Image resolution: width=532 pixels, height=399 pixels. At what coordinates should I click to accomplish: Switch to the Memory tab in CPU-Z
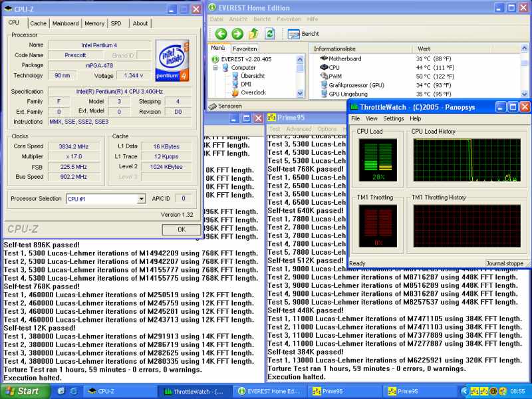pos(94,23)
